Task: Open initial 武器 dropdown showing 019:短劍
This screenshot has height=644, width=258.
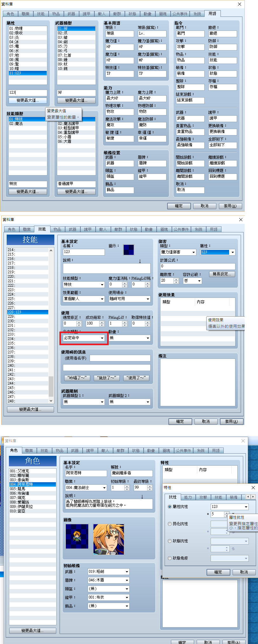Action: [109, 572]
